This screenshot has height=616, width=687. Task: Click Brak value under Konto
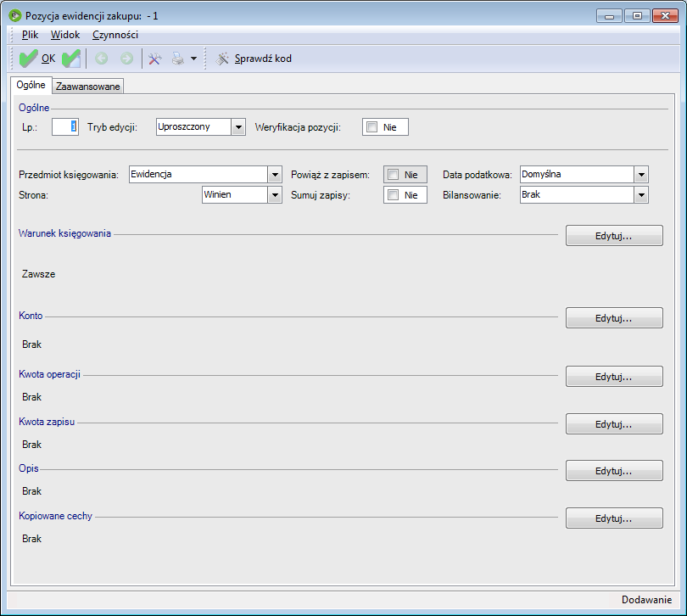click(x=31, y=344)
